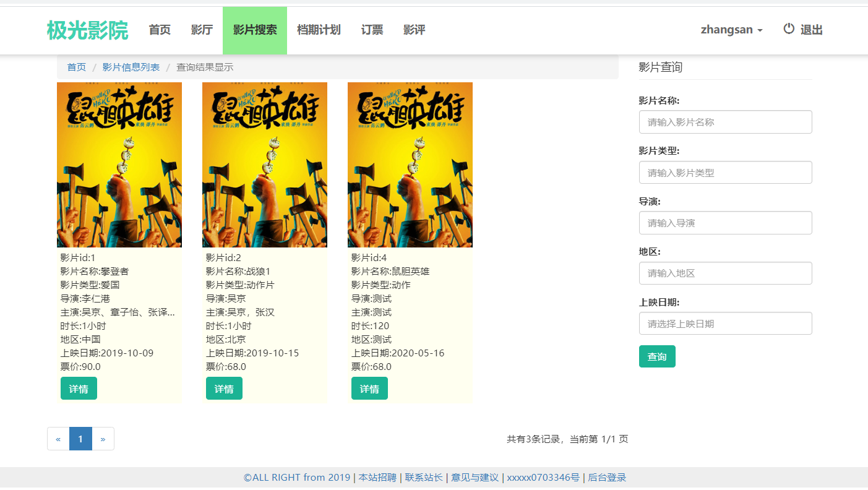Click the xxxxx0703346号 footer link
868x490 pixels.
[x=543, y=478]
